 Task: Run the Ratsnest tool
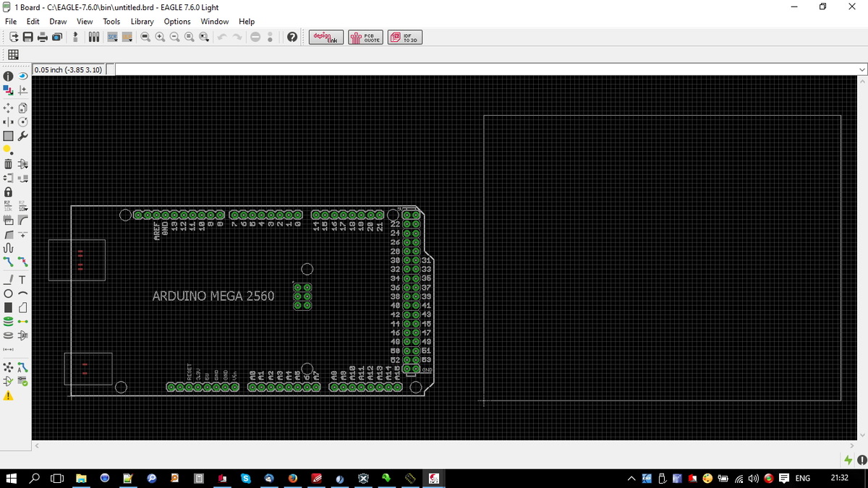(8, 368)
